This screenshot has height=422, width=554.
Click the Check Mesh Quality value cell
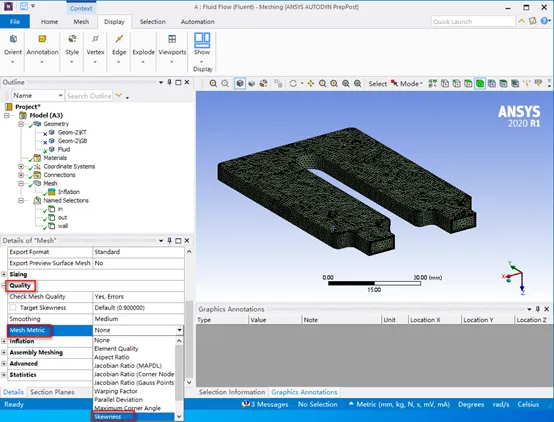(138, 297)
